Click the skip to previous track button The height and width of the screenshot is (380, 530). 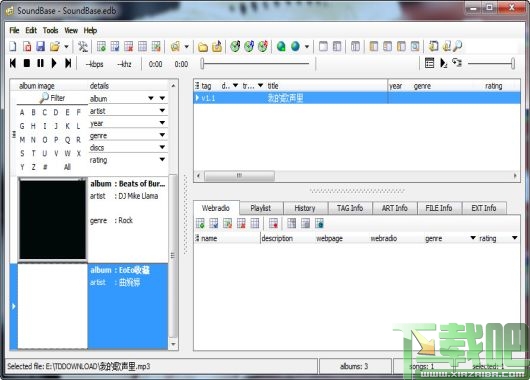[x=13, y=63]
